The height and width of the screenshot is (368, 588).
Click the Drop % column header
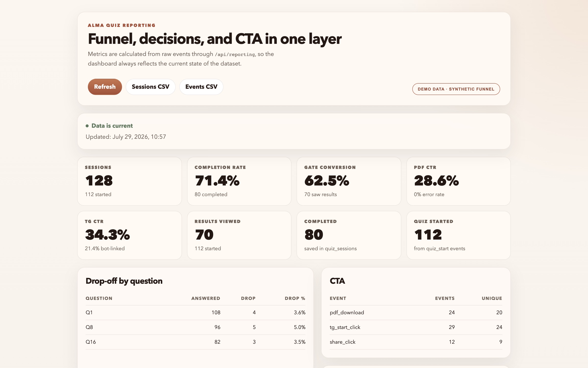(x=295, y=298)
